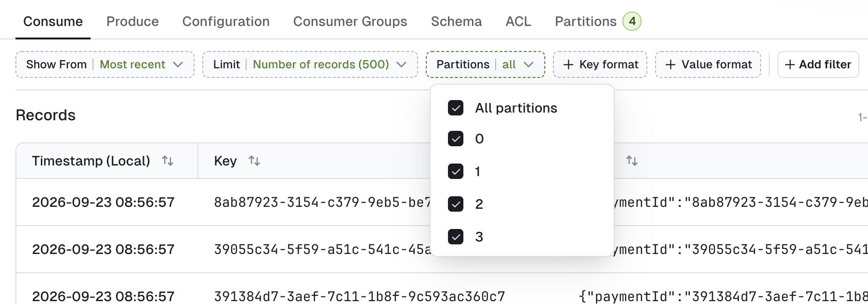Select the timestamp of record 39055c34
868x305 pixels.
[103, 249]
